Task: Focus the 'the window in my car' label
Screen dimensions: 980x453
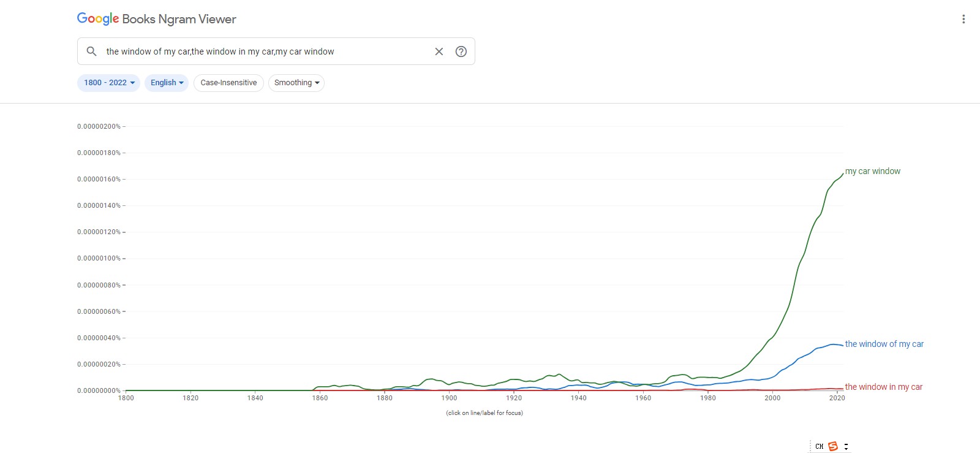Action: (884, 387)
